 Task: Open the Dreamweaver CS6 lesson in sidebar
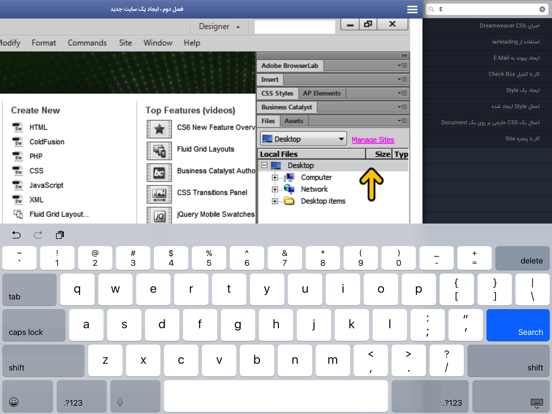point(488,26)
